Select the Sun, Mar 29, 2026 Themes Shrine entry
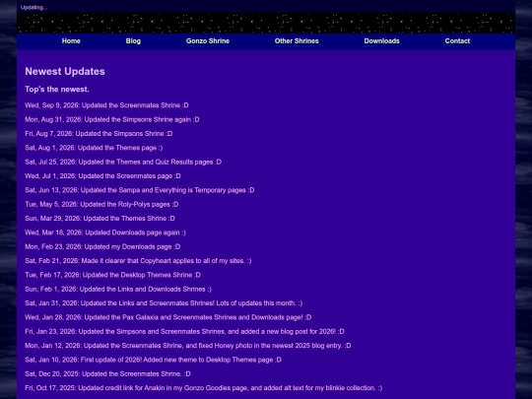The height and width of the screenshot is (399, 532). point(100,219)
